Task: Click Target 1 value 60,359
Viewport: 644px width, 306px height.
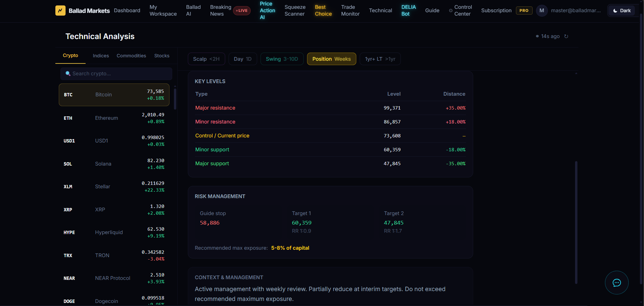Action: [x=302, y=223]
